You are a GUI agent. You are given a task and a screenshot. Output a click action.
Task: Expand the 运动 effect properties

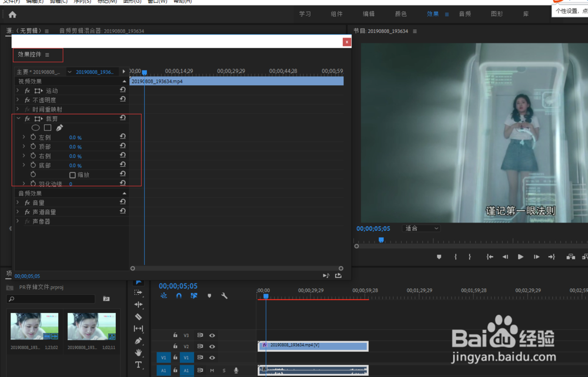pos(18,90)
